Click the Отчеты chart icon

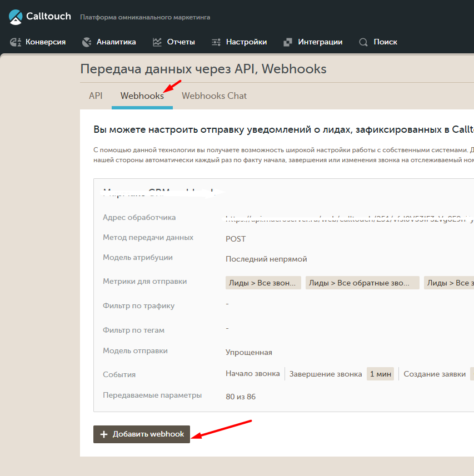[157, 42]
